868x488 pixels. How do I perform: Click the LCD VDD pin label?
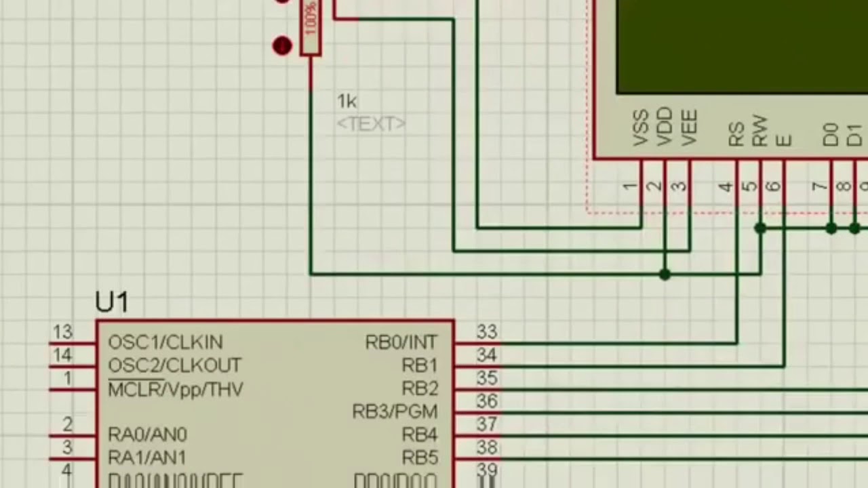[665, 127]
